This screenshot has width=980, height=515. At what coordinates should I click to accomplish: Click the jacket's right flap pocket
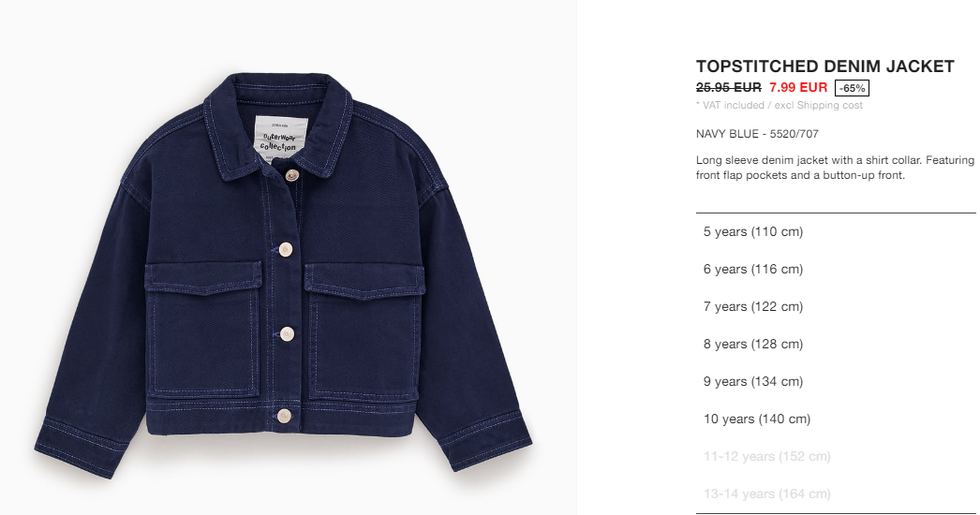coord(365,331)
